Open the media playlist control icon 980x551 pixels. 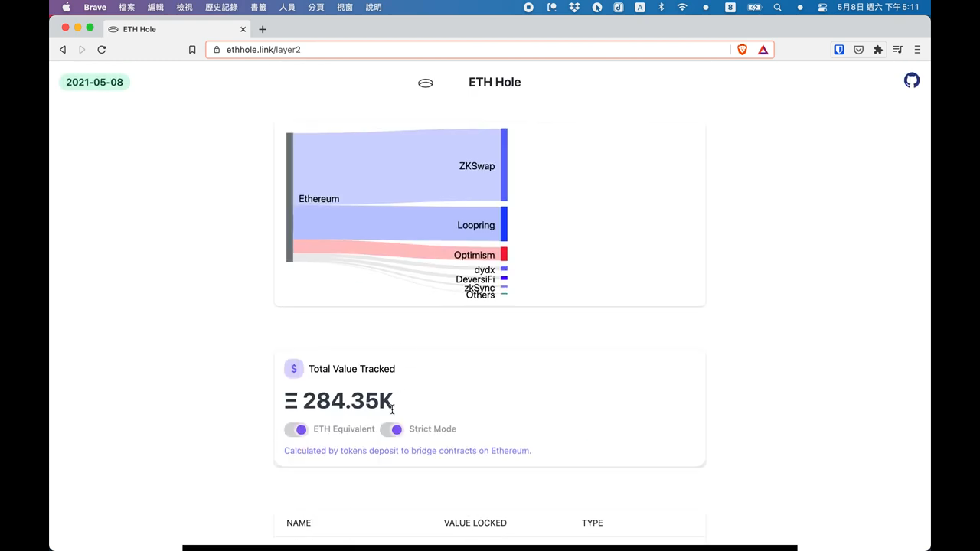coord(898,50)
